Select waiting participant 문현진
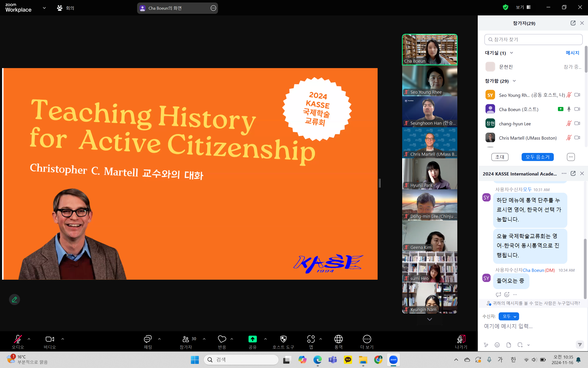The image size is (588, 368). pos(533,67)
